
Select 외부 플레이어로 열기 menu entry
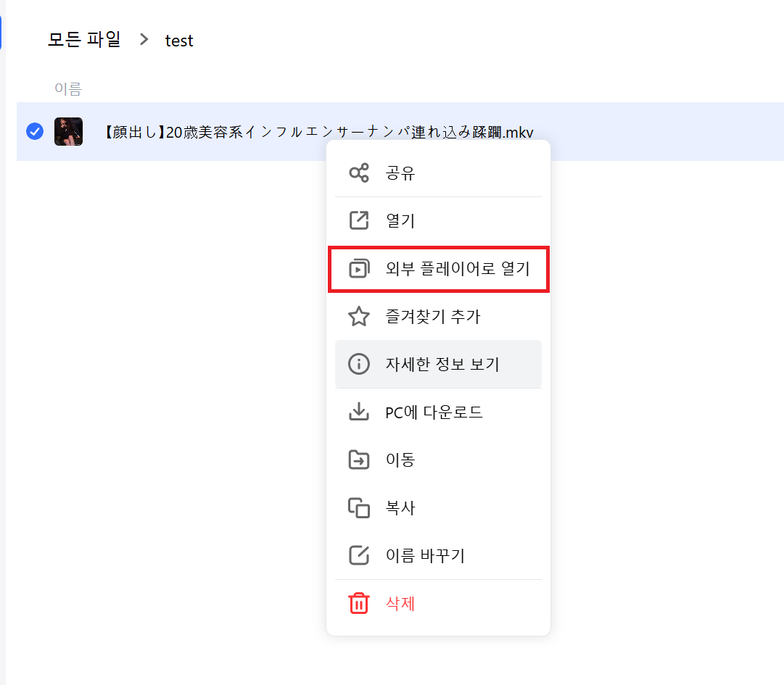tap(439, 269)
